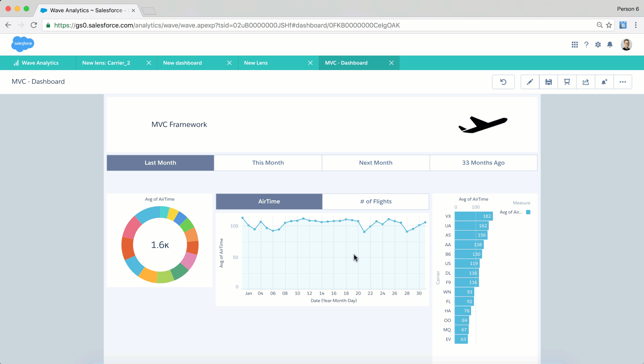Close the New dashboard tab
This screenshot has width=644, height=364.
(x=229, y=63)
